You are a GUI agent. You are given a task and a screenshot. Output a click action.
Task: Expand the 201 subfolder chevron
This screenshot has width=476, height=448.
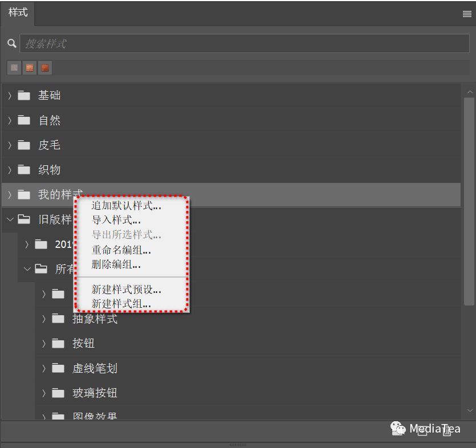click(27, 245)
